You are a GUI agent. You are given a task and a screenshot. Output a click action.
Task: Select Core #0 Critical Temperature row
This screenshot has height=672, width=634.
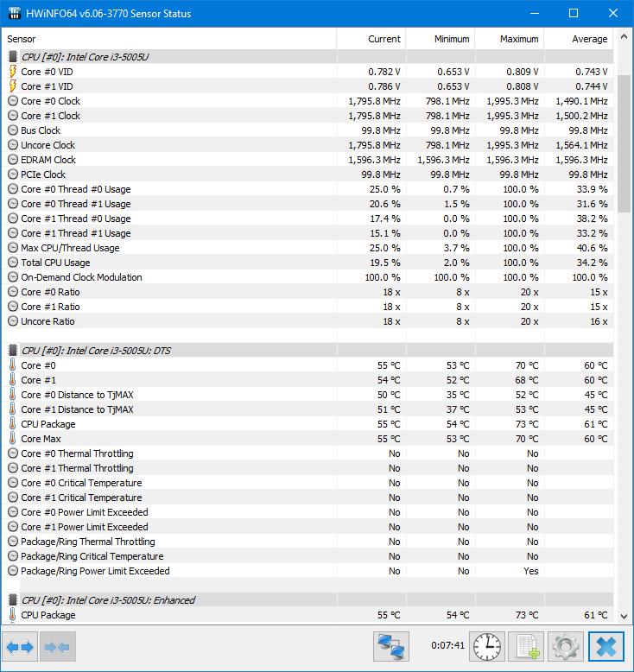point(307,483)
